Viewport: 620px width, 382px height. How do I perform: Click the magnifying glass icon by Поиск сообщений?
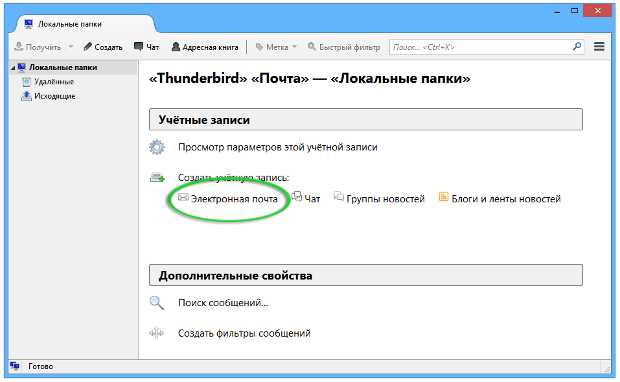click(157, 303)
